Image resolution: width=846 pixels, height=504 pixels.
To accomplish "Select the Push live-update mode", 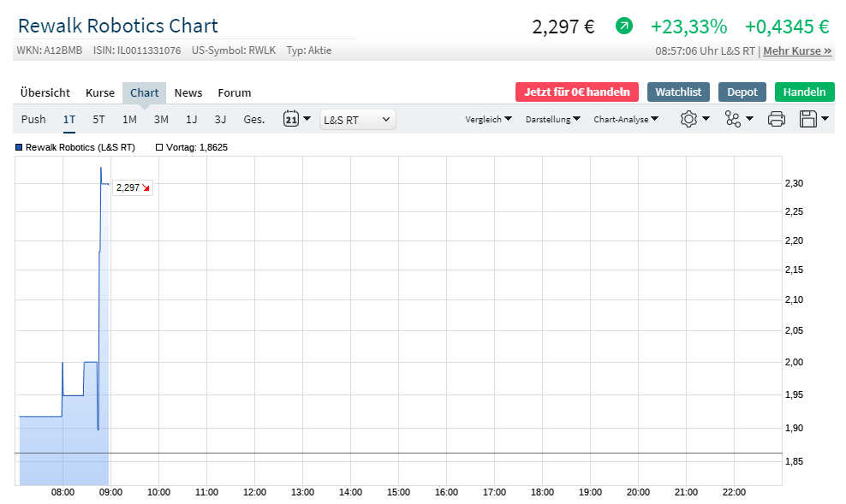I will pyautogui.click(x=33, y=119).
